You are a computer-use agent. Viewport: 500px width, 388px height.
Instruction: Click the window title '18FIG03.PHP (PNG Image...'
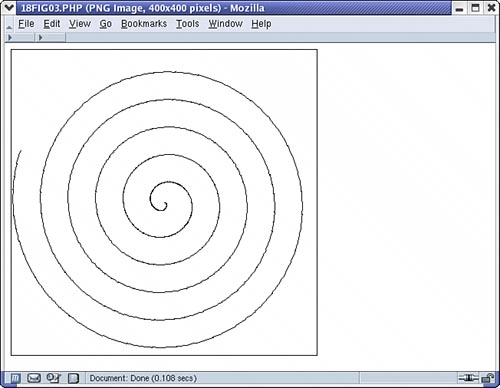[143, 8]
